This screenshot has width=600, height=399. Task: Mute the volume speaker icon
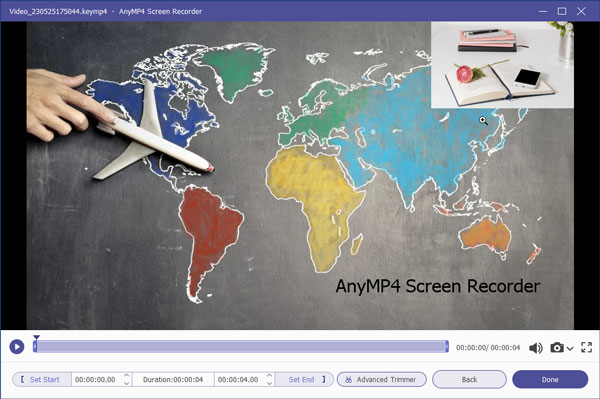coord(535,348)
